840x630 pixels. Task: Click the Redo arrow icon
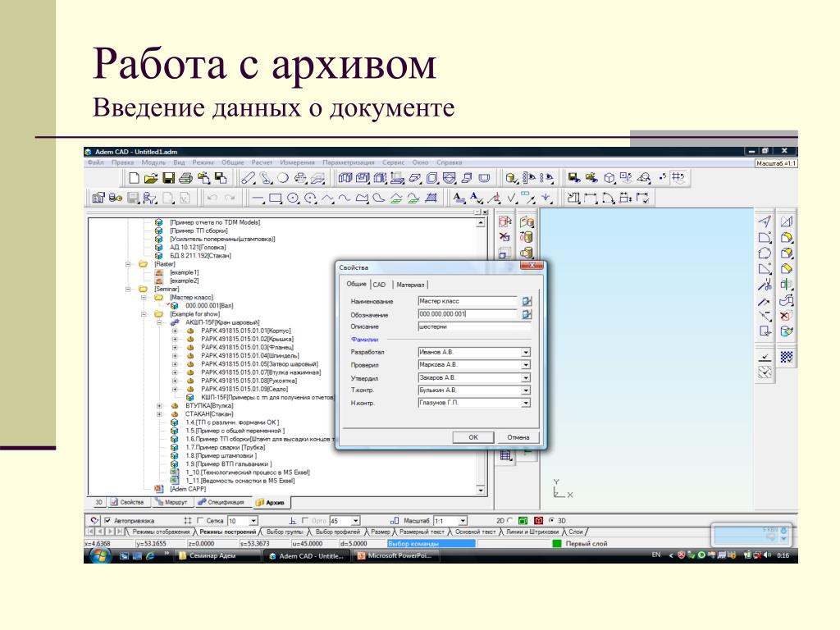coord(230,199)
